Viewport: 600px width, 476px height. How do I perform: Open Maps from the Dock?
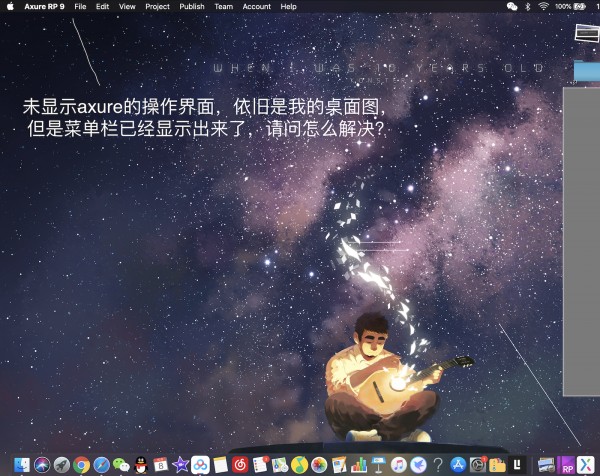point(280,465)
